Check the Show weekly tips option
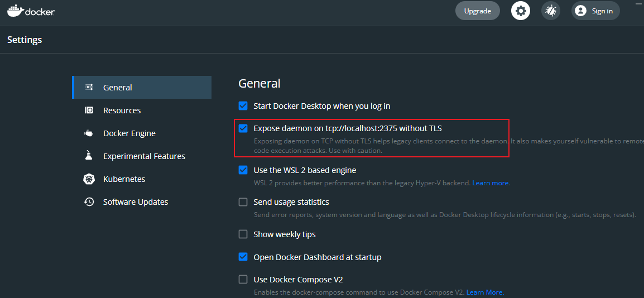The width and height of the screenshot is (644, 298). 243,234
